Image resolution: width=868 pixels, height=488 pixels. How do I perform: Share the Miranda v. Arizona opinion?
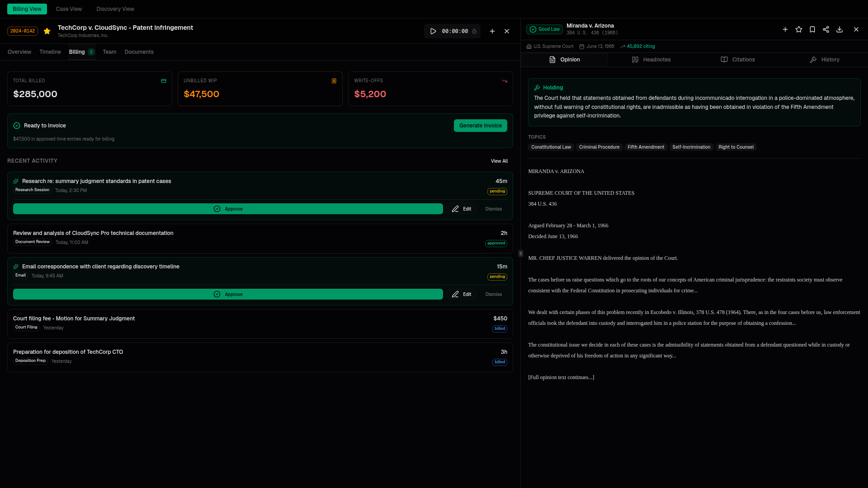(826, 29)
